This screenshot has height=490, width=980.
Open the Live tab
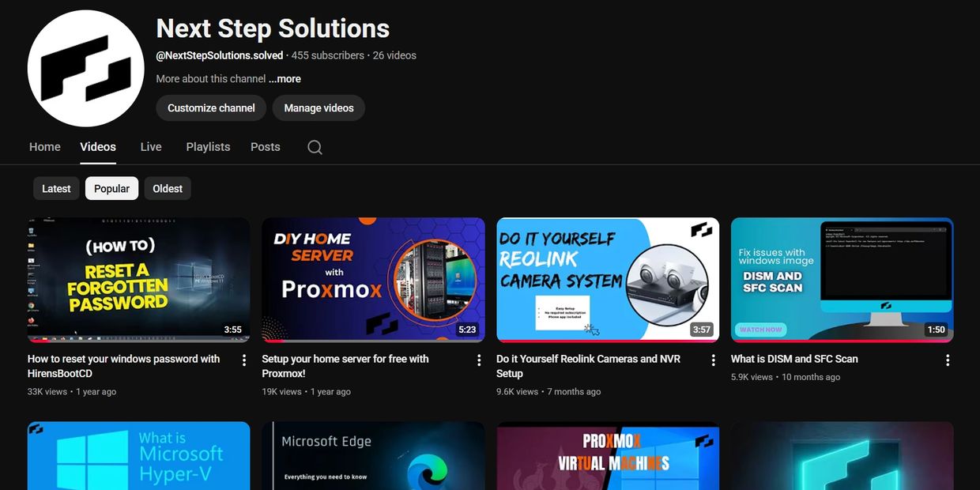151,147
